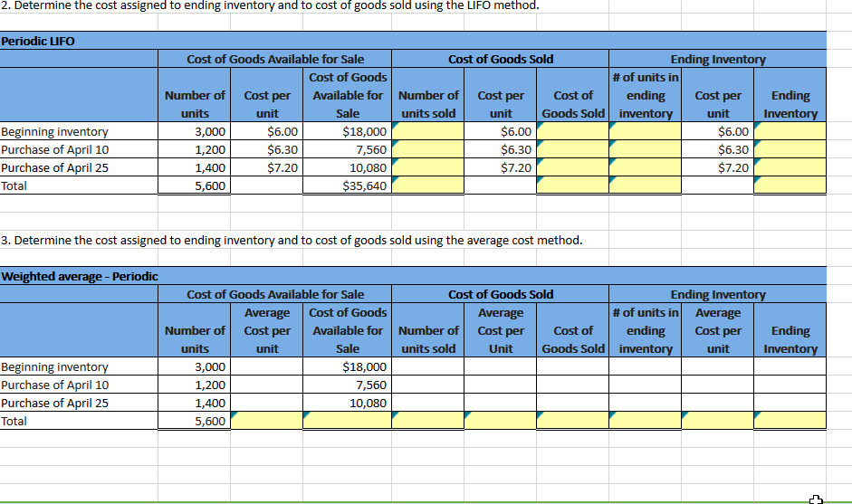
Task: Select Weighted average Total ending average cost cell
Action: pos(718,421)
